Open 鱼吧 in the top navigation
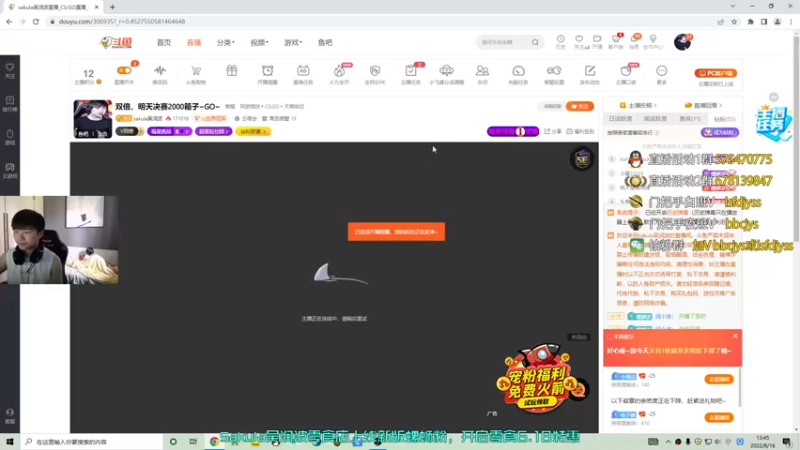800x450 pixels. (325, 42)
